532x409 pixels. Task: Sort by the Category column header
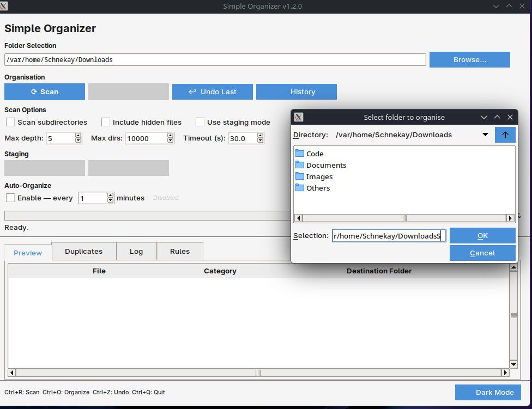pyautogui.click(x=220, y=271)
